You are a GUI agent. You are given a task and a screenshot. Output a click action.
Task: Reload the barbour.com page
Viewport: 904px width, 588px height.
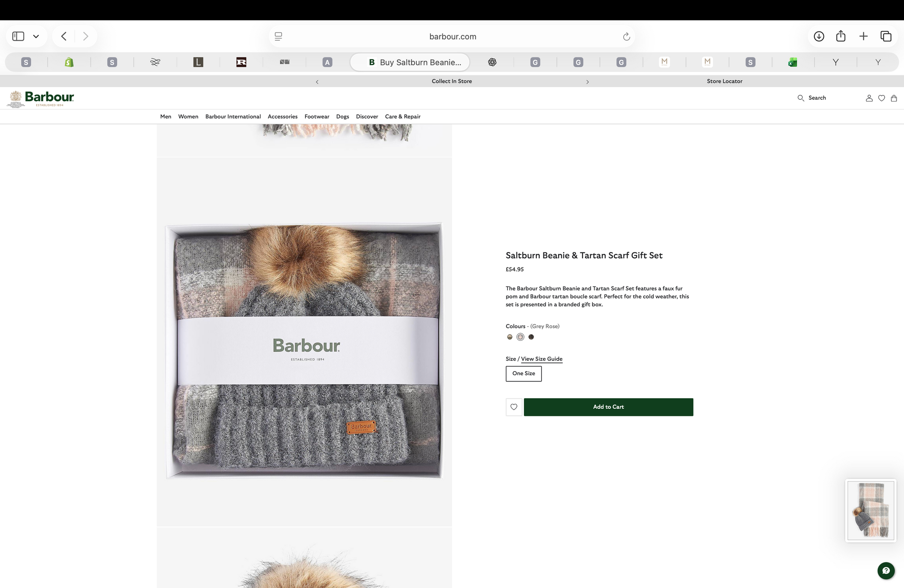click(x=626, y=37)
